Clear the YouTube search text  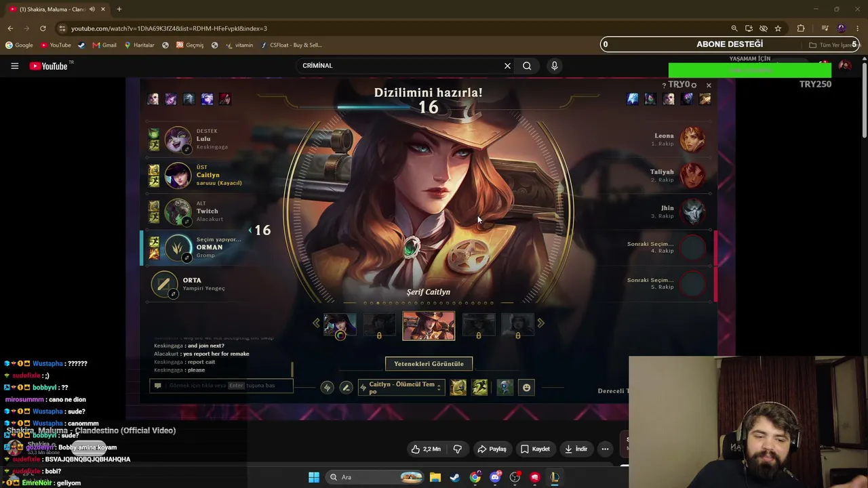pos(507,66)
